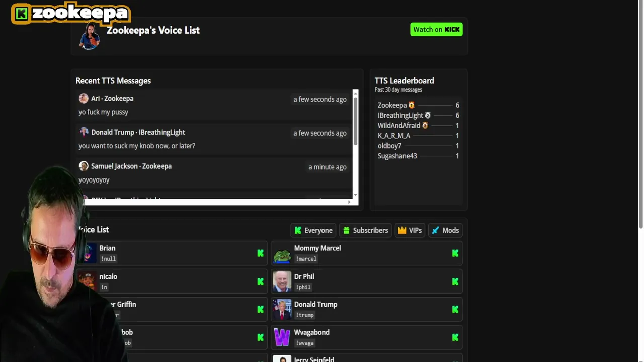Click the 'yoyoyoyoy' message text

coord(94,180)
